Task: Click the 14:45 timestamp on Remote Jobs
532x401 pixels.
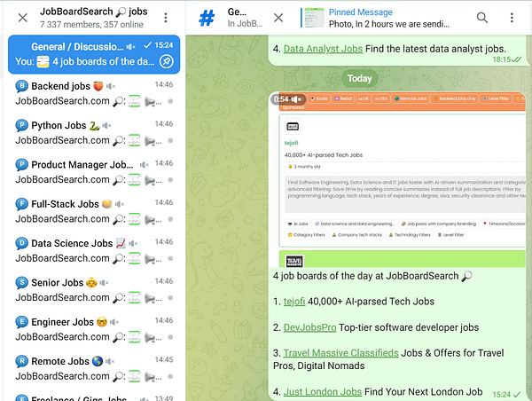Action: 164,359
